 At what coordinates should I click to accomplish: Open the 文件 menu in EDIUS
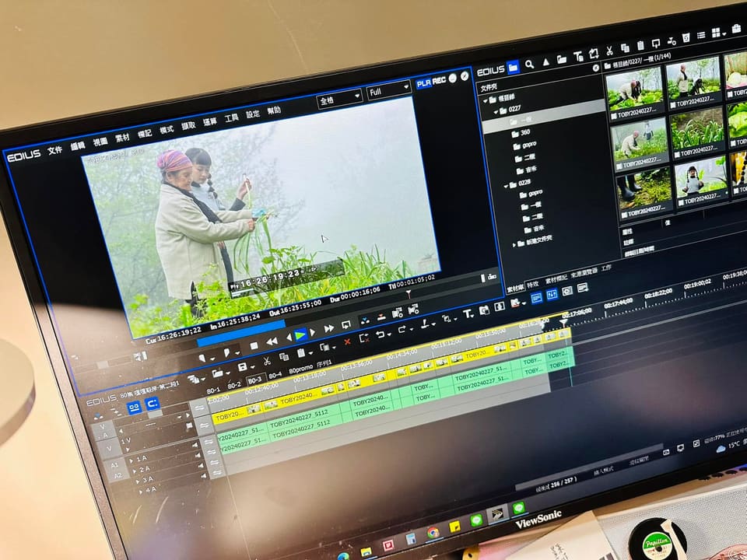point(54,150)
